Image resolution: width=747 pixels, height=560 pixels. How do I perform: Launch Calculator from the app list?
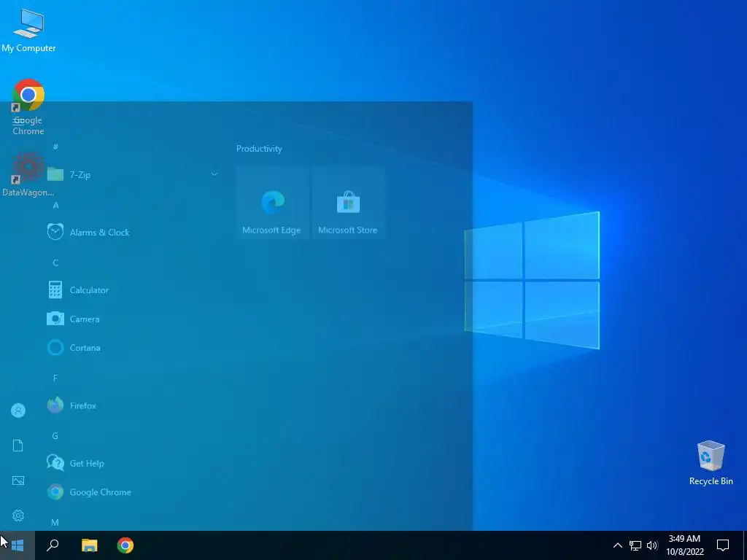coord(133,290)
